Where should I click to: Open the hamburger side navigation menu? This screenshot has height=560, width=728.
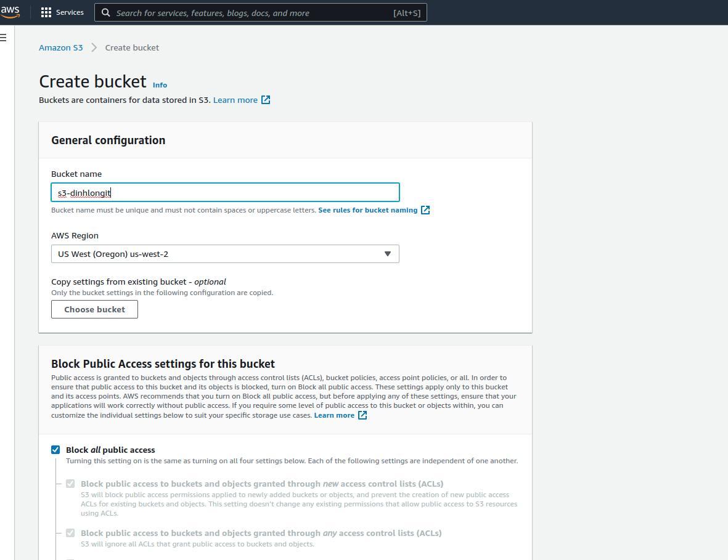[x=4, y=38]
